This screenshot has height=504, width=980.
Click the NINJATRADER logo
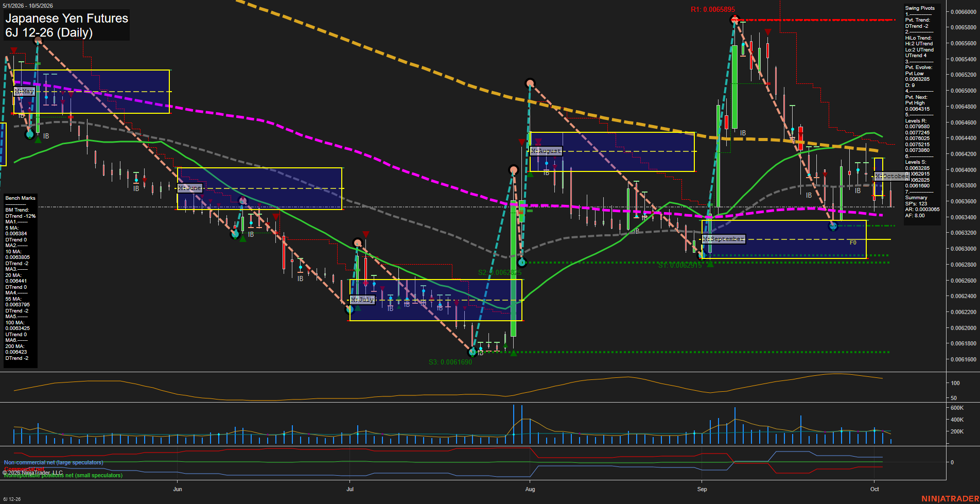(x=950, y=498)
